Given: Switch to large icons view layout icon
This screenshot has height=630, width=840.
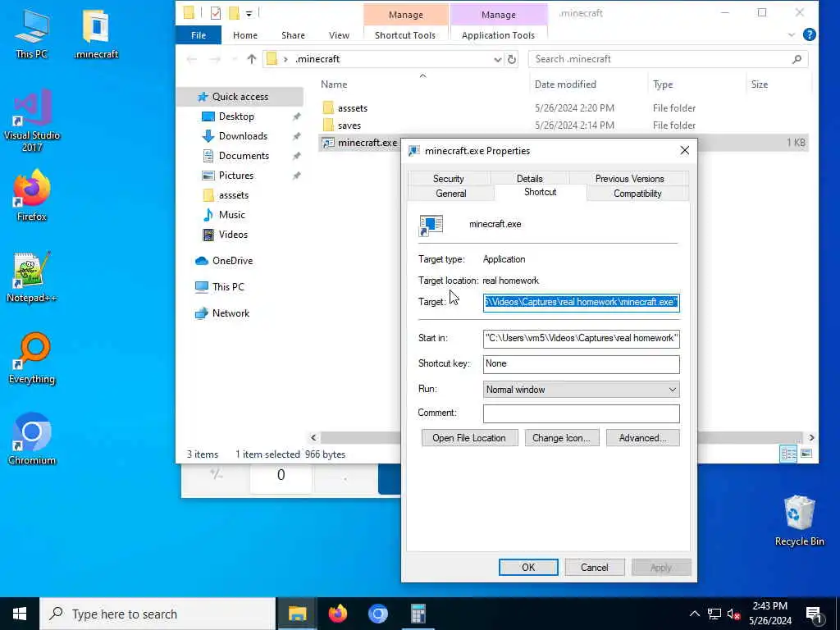Looking at the screenshot, I should coord(806,454).
